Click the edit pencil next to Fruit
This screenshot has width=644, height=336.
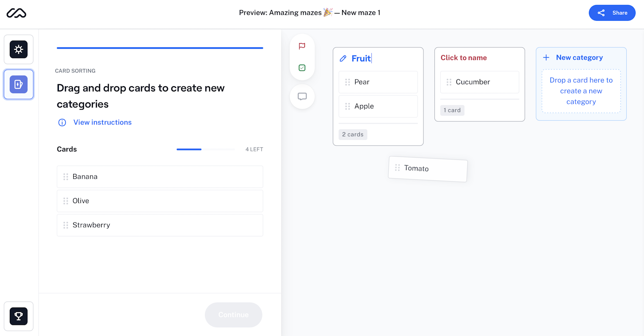coord(343,58)
